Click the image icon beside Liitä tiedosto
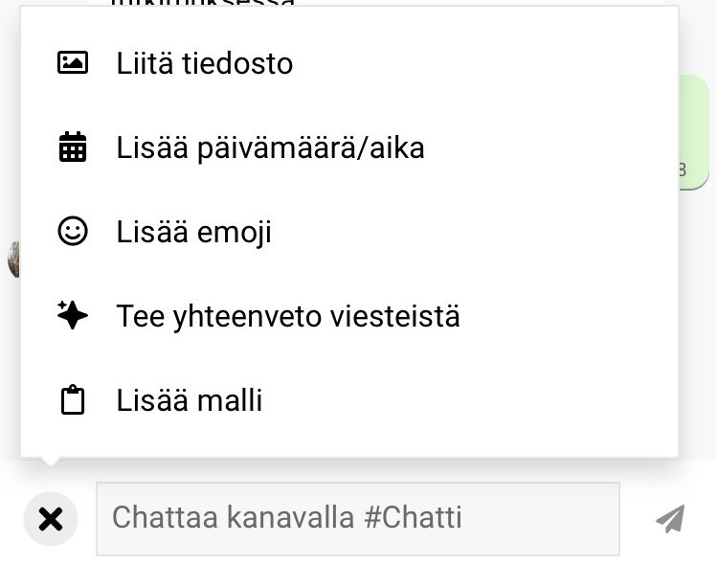The height and width of the screenshot is (588, 718). [x=73, y=63]
